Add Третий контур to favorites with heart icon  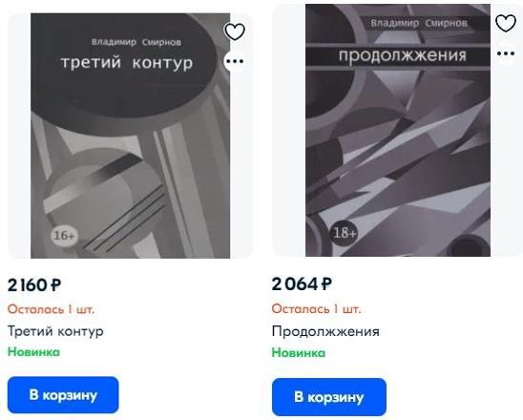(235, 31)
